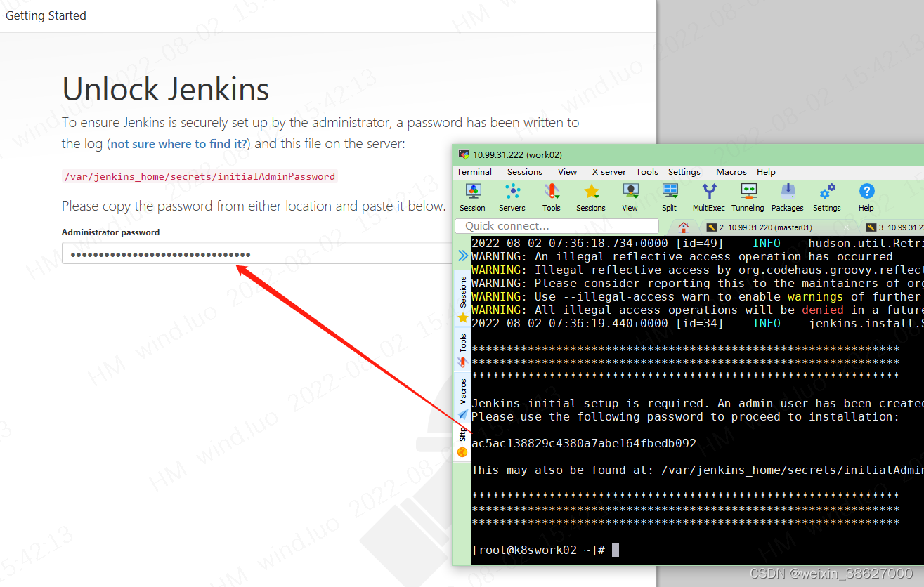Click the /var/jenkins_home/secrets/initialAdminPassword path text
The height and width of the screenshot is (587, 924).
[200, 176]
